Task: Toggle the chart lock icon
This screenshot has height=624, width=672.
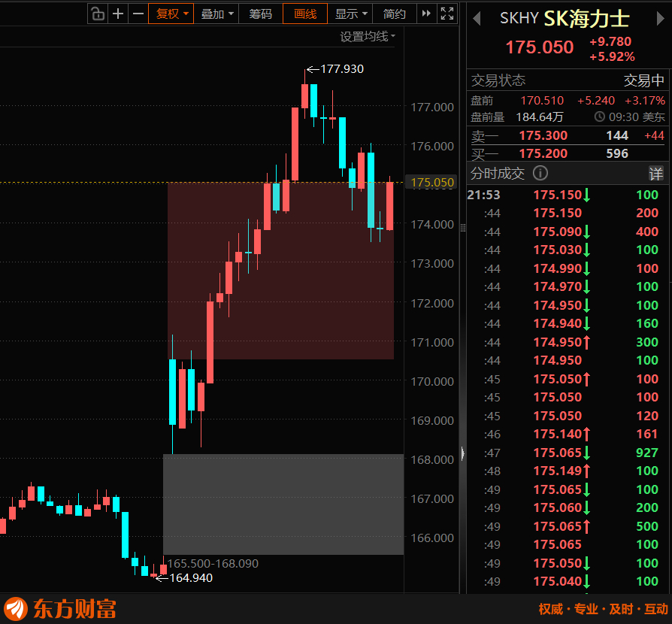Action: pyautogui.click(x=98, y=14)
